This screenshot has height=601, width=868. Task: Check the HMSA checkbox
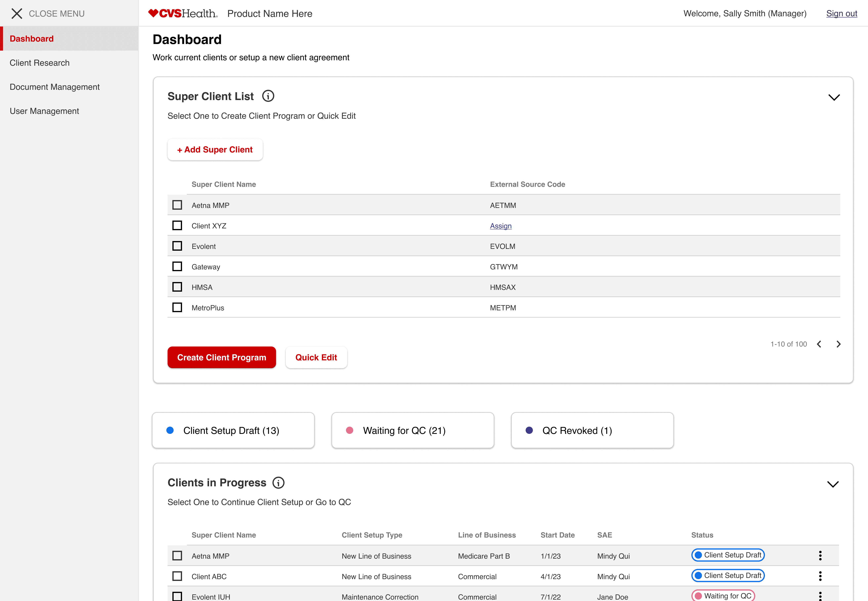(x=177, y=287)
